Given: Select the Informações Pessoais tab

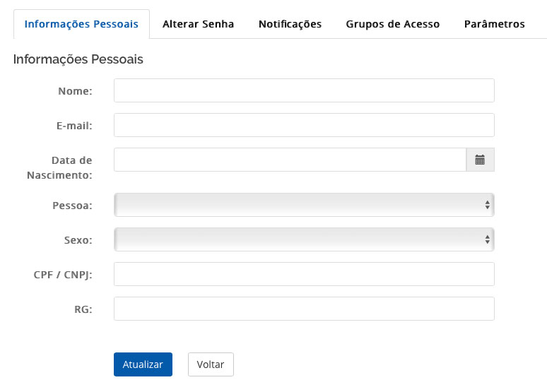Looking at the screenshot, I should click(81, 24).
